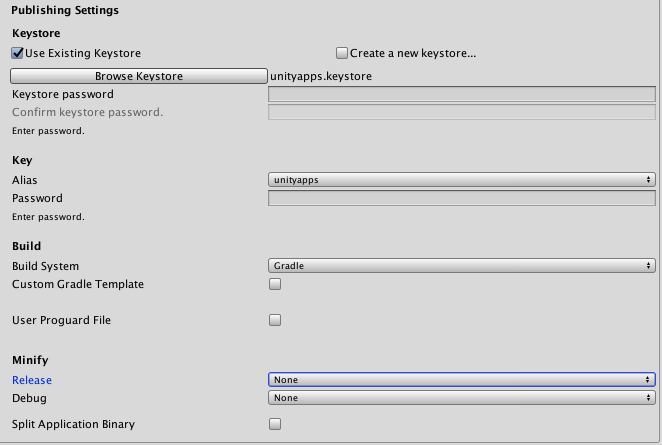This screenshot has height=445, width=662.
Task: Tick the User Proguard File checkbox
Action: point(275,320)
